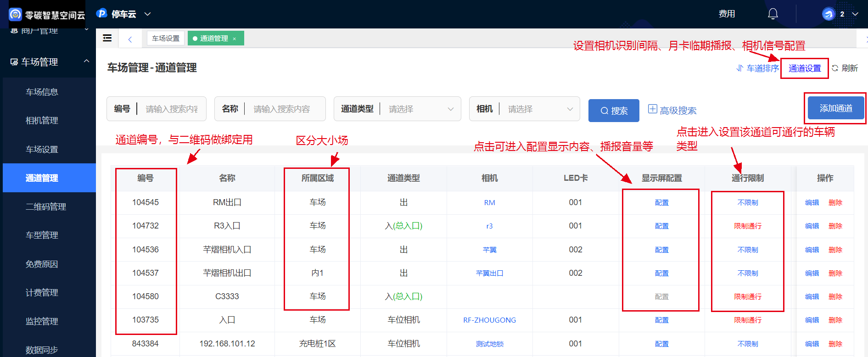
Task: Click the hamburger menu collapse icon
Action: [x=107, y=38]
